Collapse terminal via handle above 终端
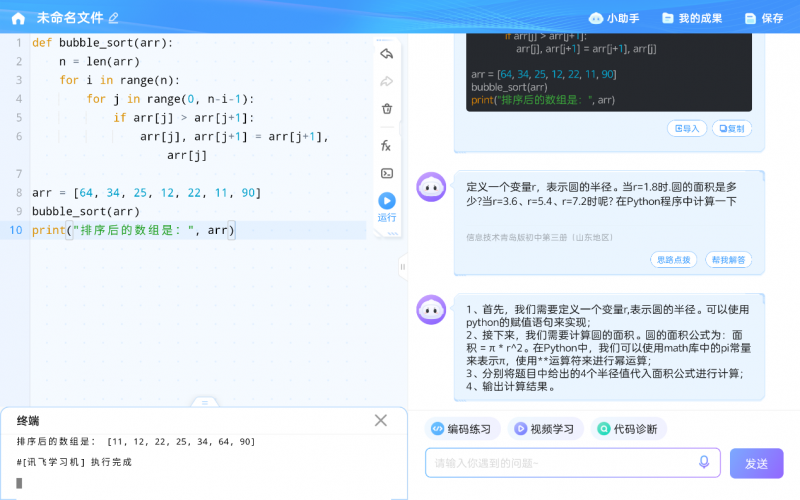The width and height of the screenshot is (800, 500). pyautogui.click(x=205, y=403)
